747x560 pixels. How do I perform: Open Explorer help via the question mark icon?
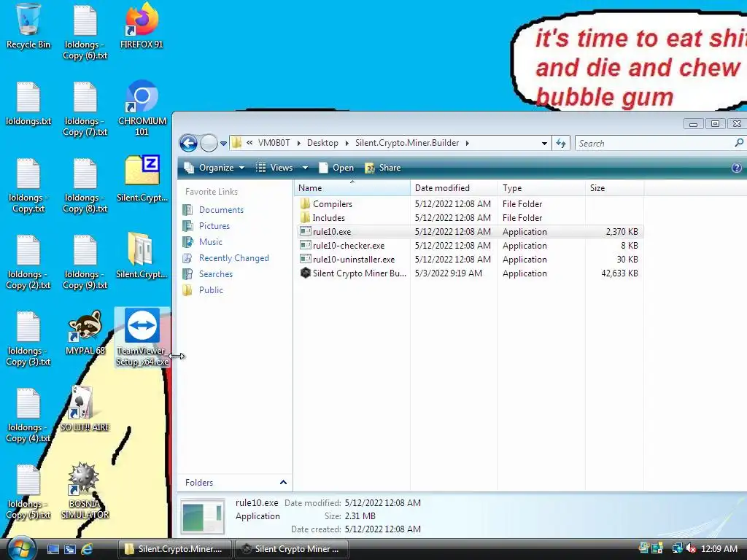[737, 168]
